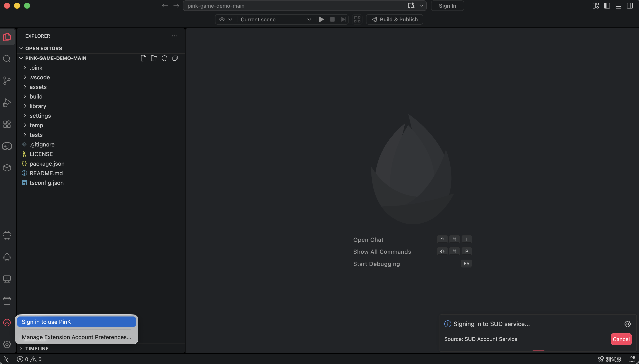Viewport: 639px width, 364px height.
Task: Open package.json file
Action: point(101,164)
